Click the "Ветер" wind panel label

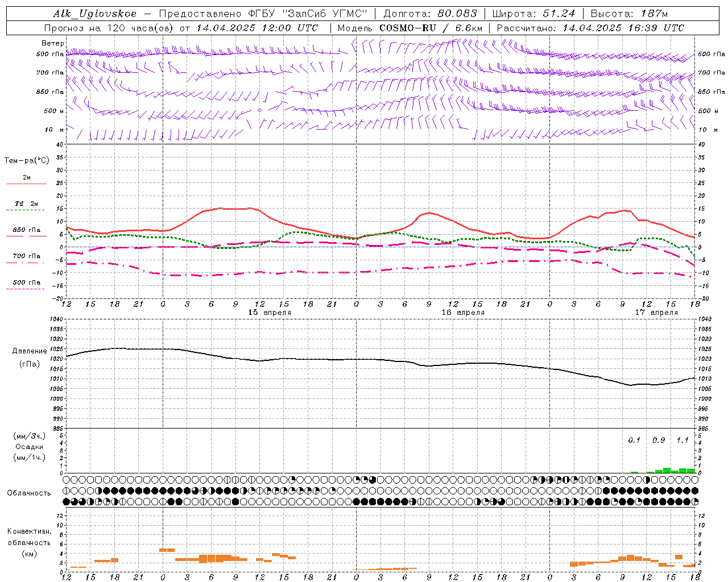click(53, 43)
